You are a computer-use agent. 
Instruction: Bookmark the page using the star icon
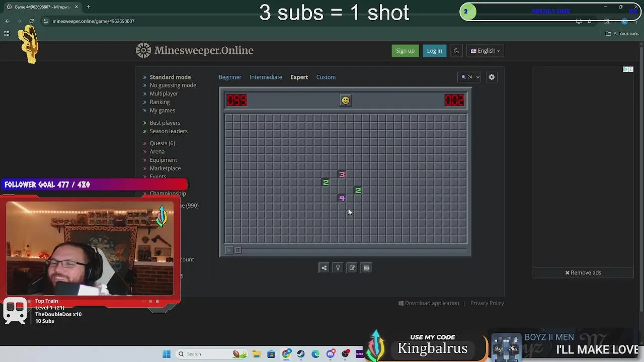click(590, 21)
